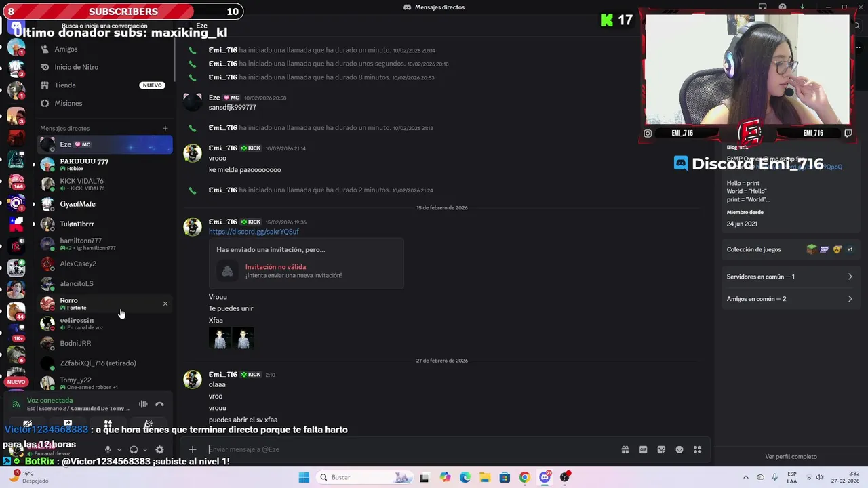The width and height of the screenshot is (868, 488).
Task: Open the second attached image thumbnail
Action: [243, 338]
